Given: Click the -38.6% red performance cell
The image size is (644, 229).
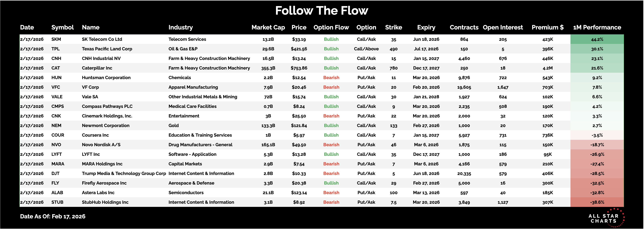Looking at the screenshot, I should pos(597,202).
